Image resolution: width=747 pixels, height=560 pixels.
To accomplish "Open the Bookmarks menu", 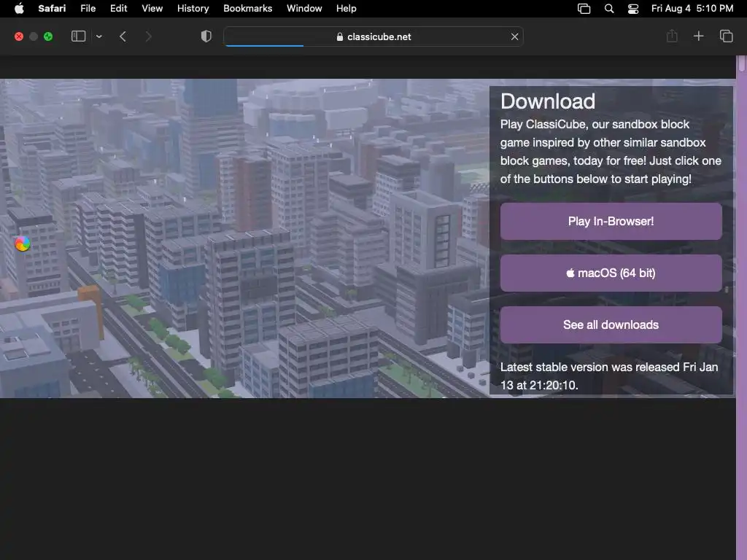I will (248, 9).
